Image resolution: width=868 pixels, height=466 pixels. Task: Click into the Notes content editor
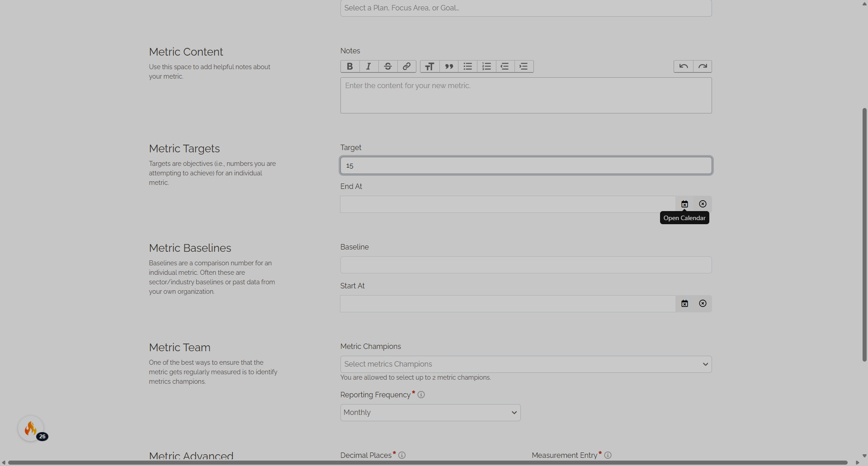click(x=526, y=95)
